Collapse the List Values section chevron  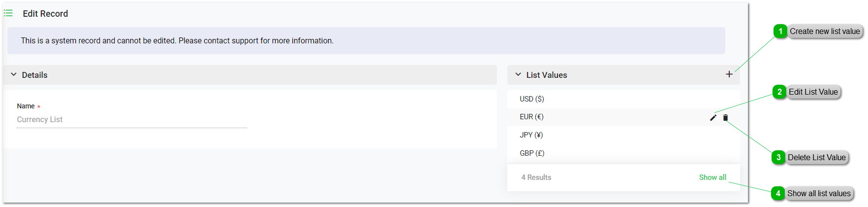[x=518, y=74]
